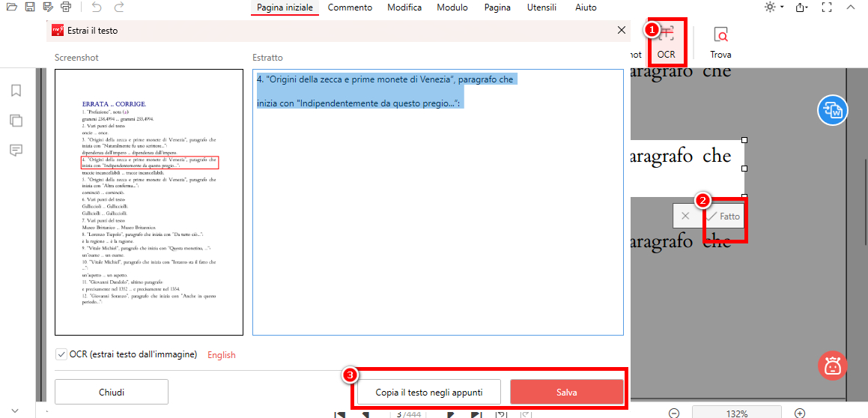Open the Trova search tool
868x418 pixels.
720,42
